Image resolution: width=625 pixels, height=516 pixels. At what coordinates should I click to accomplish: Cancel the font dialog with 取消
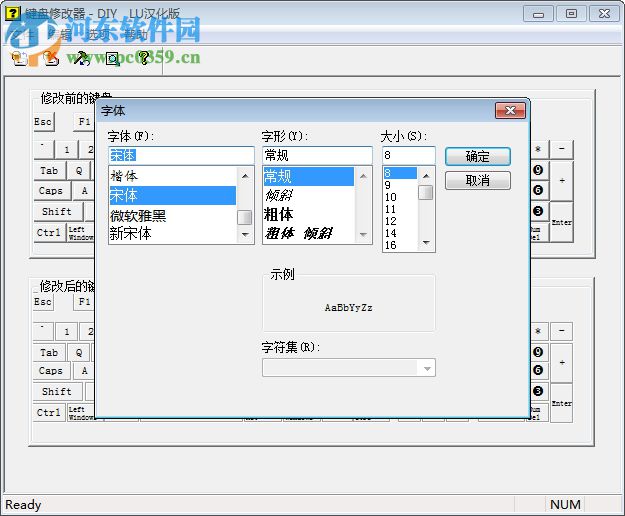coord(478,181)
